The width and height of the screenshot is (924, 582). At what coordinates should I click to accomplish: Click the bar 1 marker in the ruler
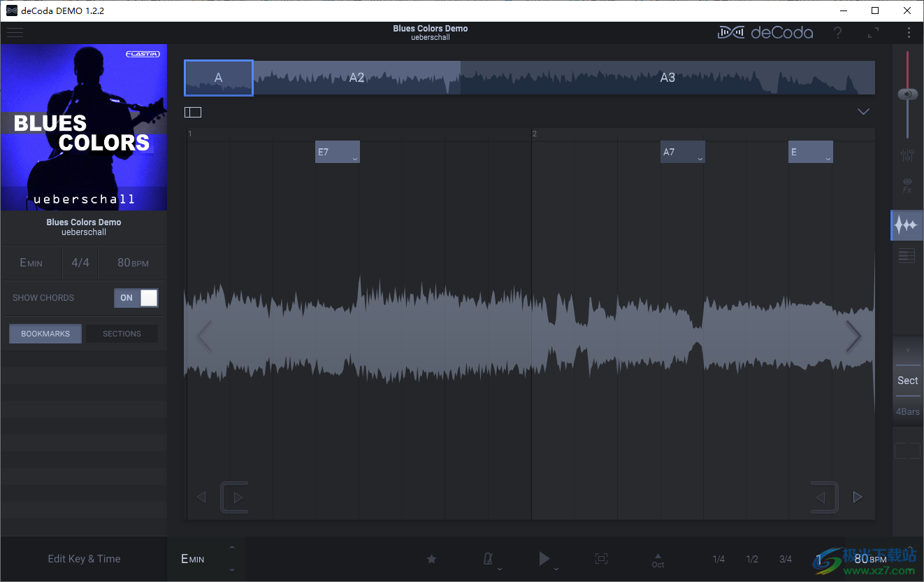tap(190, 134)
